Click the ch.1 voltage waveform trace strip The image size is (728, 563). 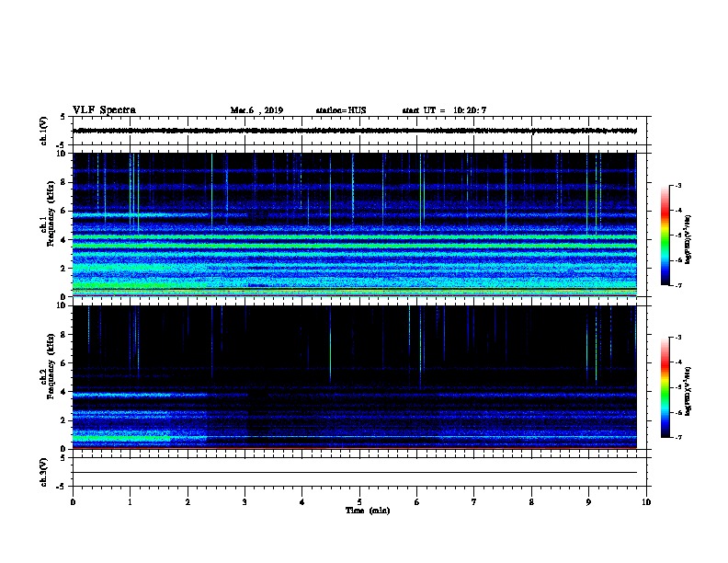(355, 131)
